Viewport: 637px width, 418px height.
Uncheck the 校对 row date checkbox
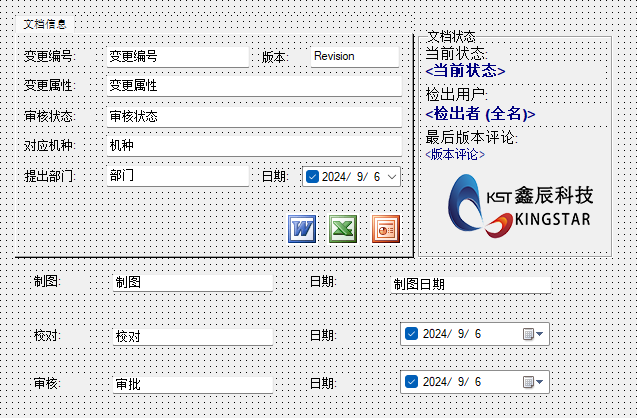click(x=411, y=334)
